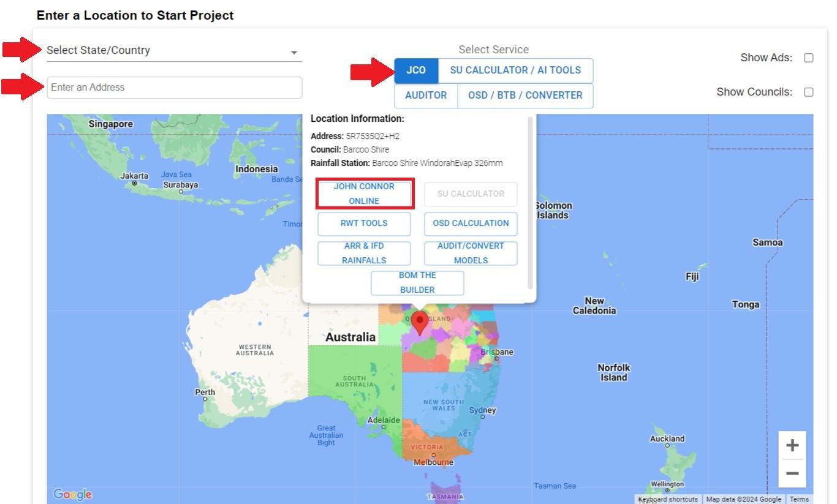Click the Auckland label on map
Viewport: 837px width, 504px height.
[x=667, y=438]
